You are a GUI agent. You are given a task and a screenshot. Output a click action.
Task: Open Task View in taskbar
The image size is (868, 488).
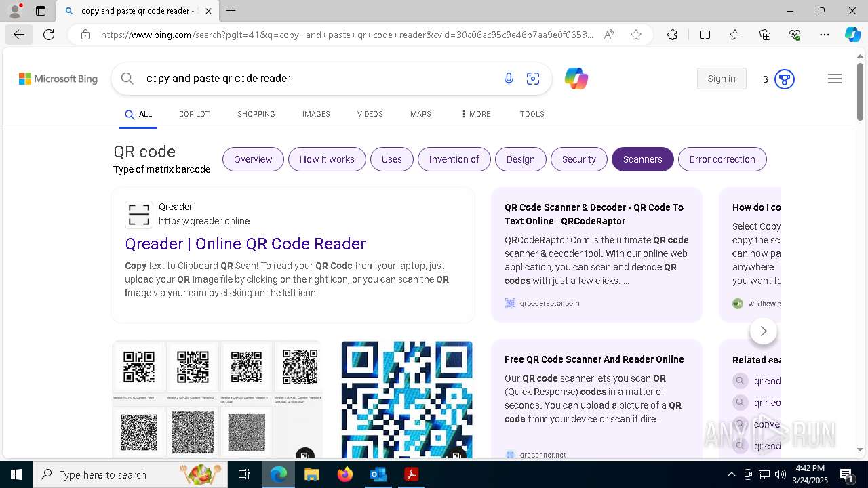click(x=244, y=474)
